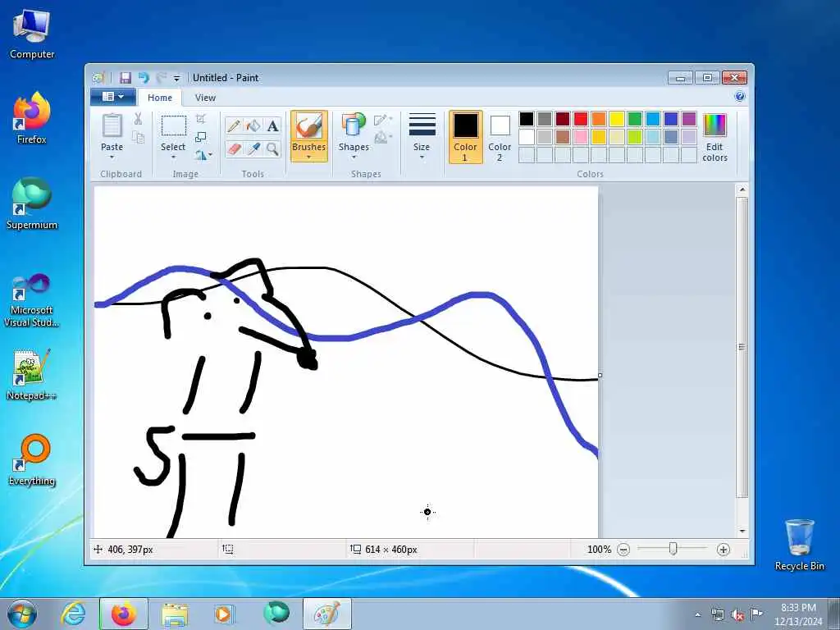Image resolution: width=840 pixels, height=630 pixels.
Task: Open the Recycle Bin icon
Action: tap(799, 545)
